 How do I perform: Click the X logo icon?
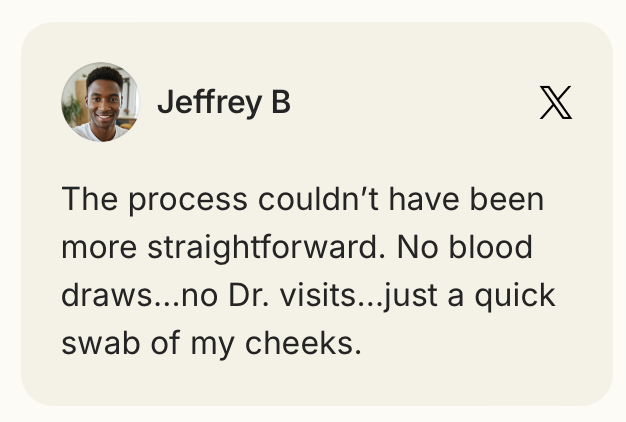pos(556,103)
